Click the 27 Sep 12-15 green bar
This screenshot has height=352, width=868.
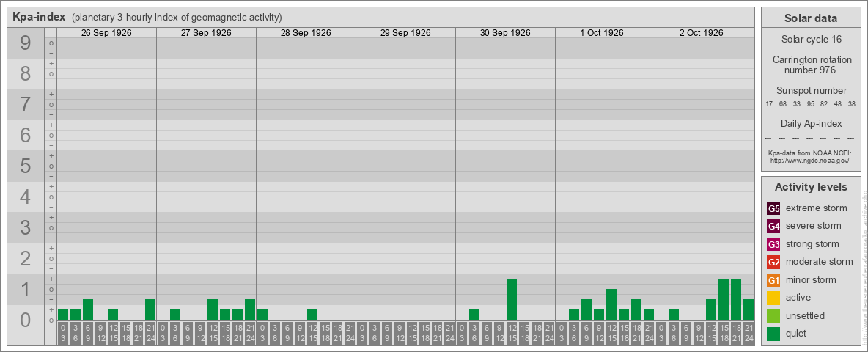tap(213, 310)
